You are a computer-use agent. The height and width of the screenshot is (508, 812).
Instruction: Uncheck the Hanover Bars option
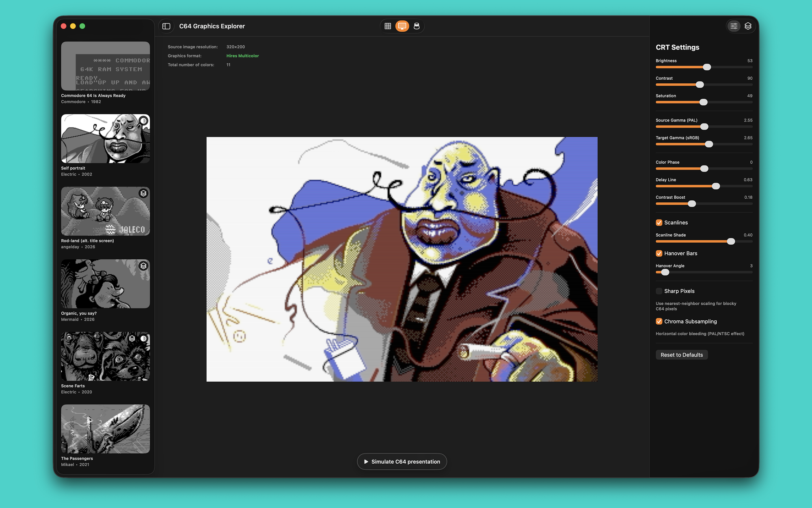[x=659, y=253]
